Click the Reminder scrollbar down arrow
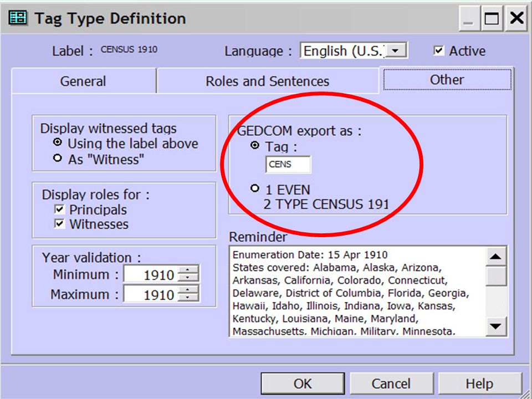 click(496, 326)
